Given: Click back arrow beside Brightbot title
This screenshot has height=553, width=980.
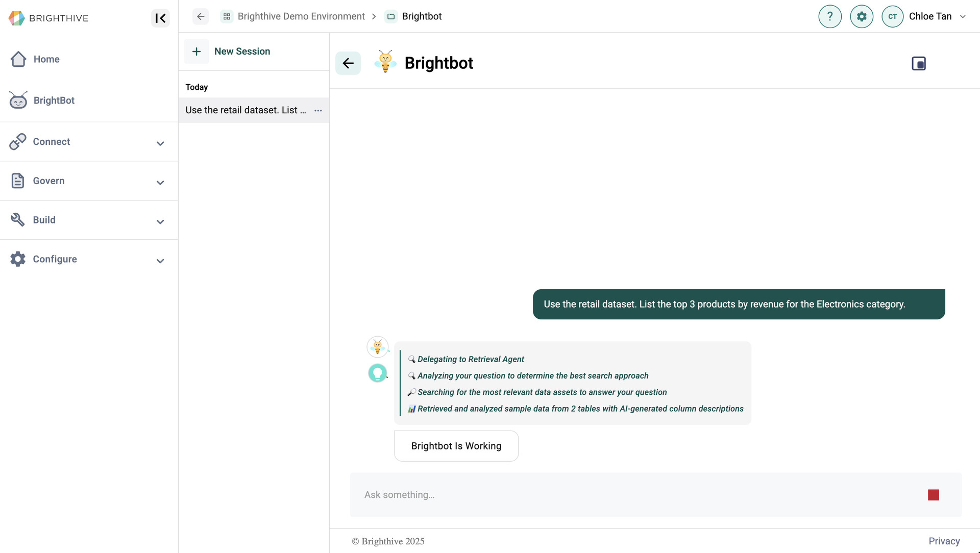Looking at the screenshot, I should point(348,63).
